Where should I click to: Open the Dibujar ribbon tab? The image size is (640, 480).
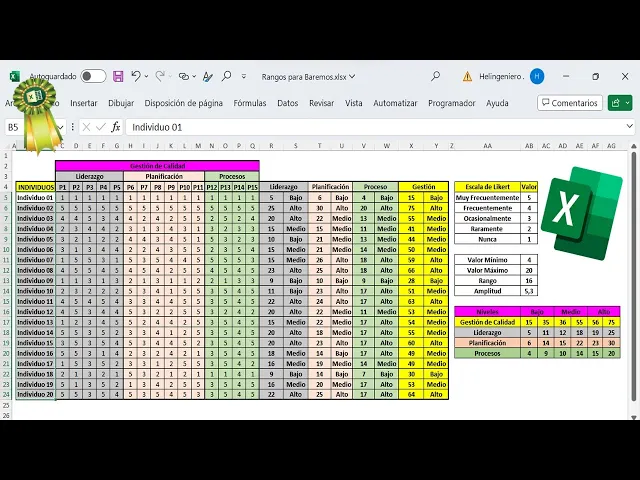click(x=121, y=103)
